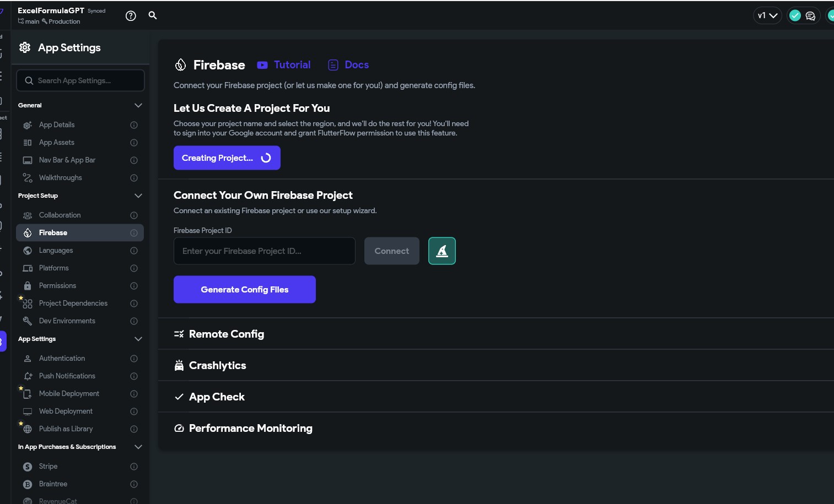This screenshot has width=834, height=504.
Task: Collapse In App Purchases & Subscriptions section
Action: tap(138, 447)
